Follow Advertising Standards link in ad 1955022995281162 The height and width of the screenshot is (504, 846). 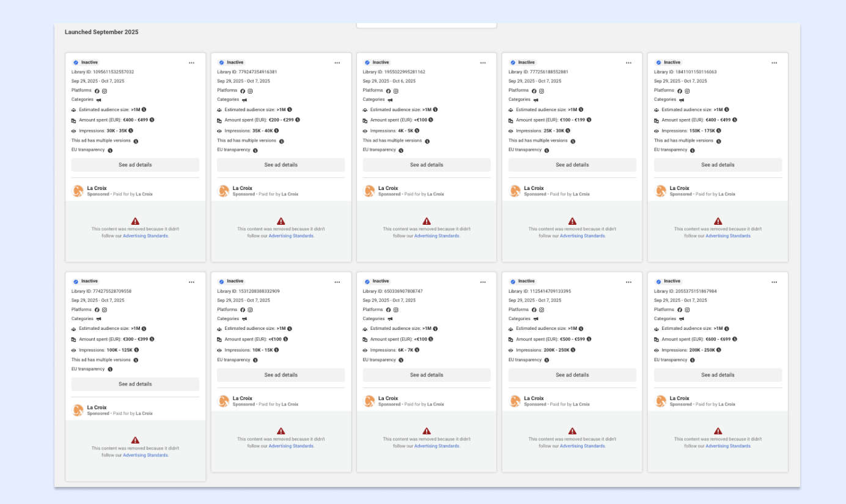click(437, 236)
